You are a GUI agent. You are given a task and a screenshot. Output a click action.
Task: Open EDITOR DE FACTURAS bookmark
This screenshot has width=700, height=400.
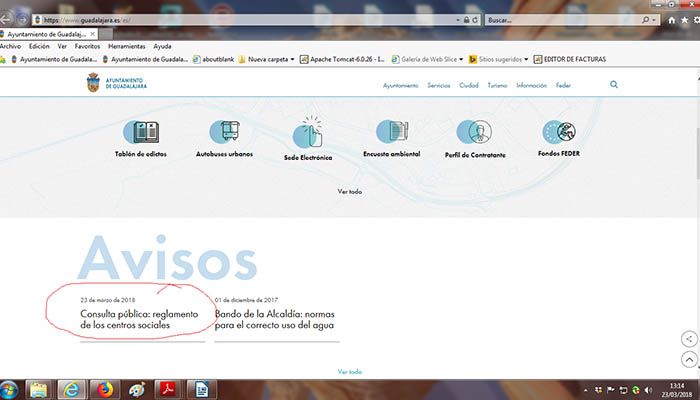tap(570, 59)
